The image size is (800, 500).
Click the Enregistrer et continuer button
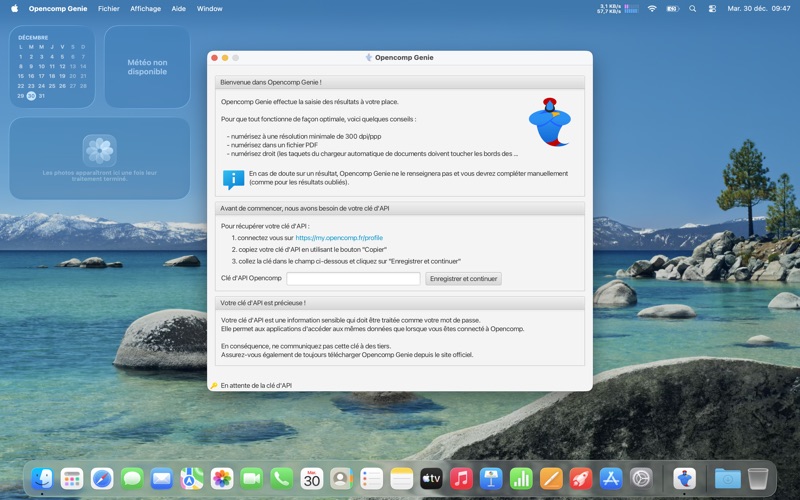[x=463, y=279]
